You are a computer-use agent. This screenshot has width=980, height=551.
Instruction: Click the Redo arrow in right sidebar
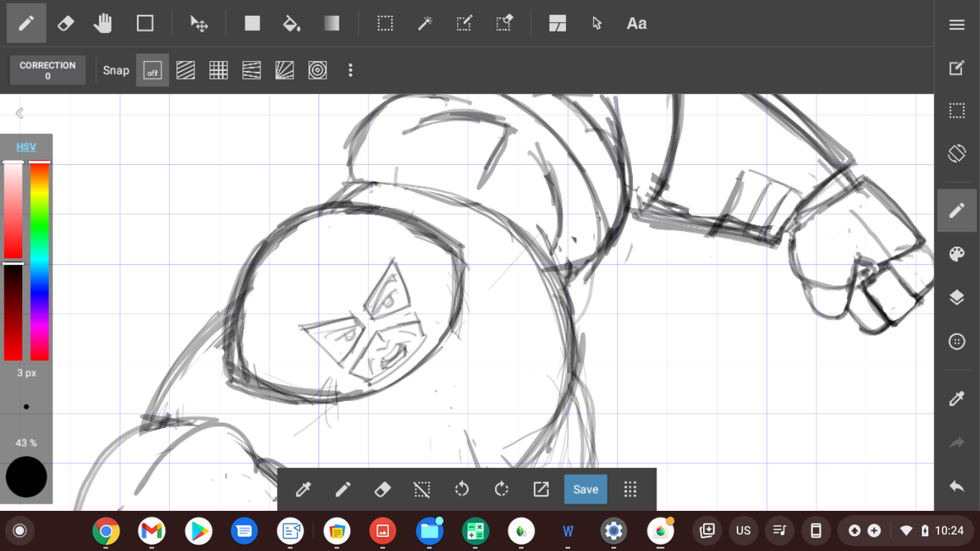pyautogui.click(x=957, y=443)
